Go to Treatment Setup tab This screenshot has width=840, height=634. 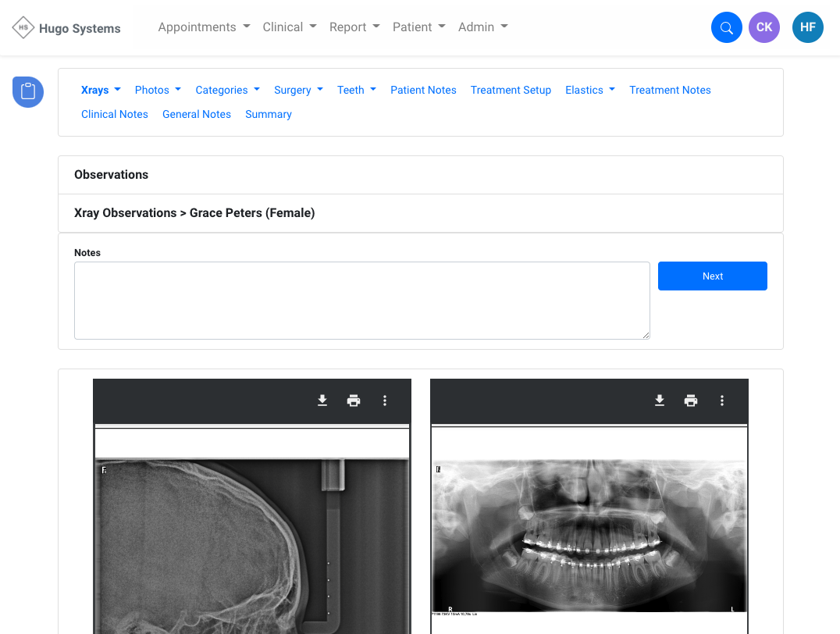tap(511, 90)
